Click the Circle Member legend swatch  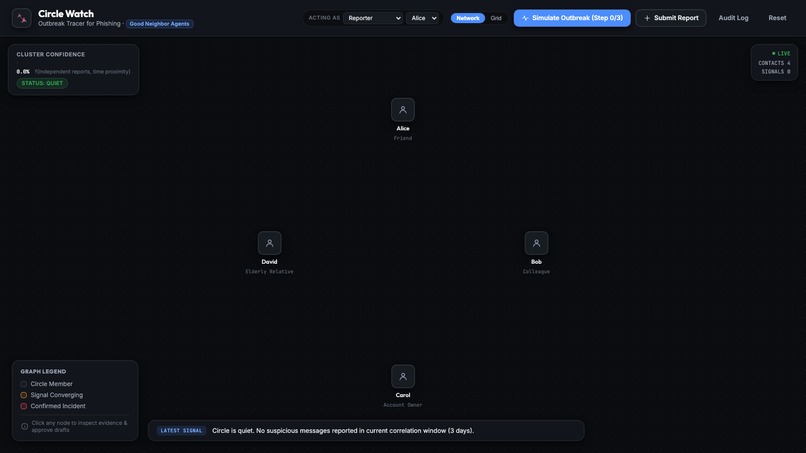click(x=24, y=384)
